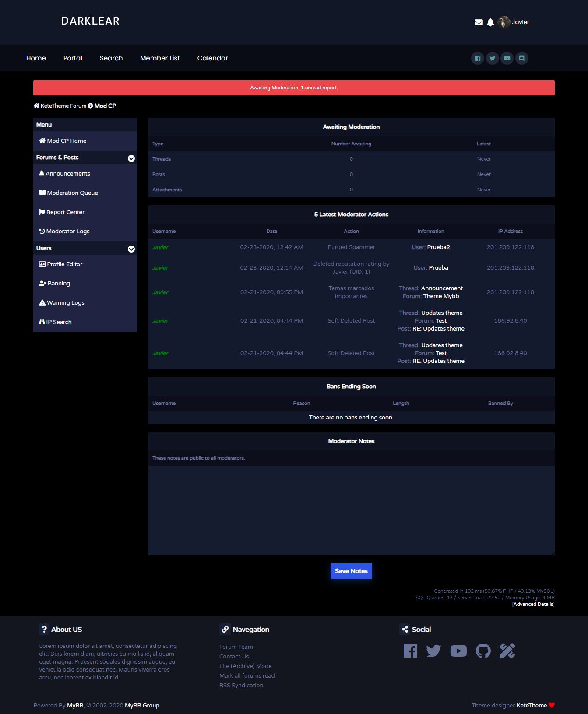The height and width of the screenshot is (714, 588).
Task: Collapse the Users menu section
Action: point(131,249)
